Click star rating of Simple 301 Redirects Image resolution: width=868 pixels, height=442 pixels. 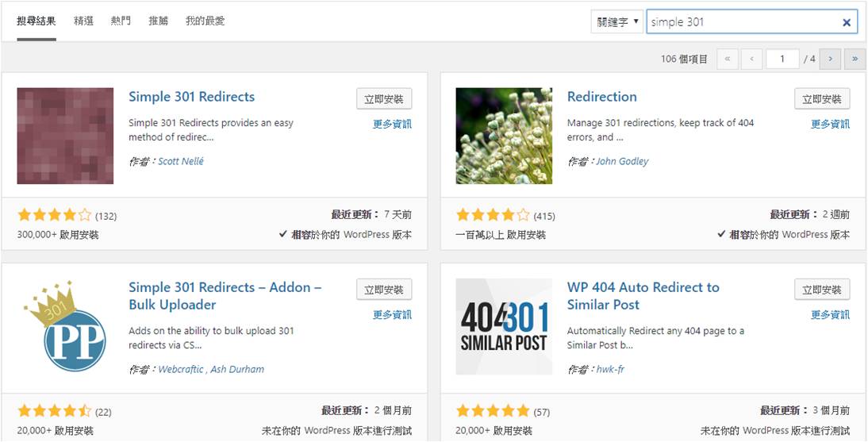click(54, 216)
